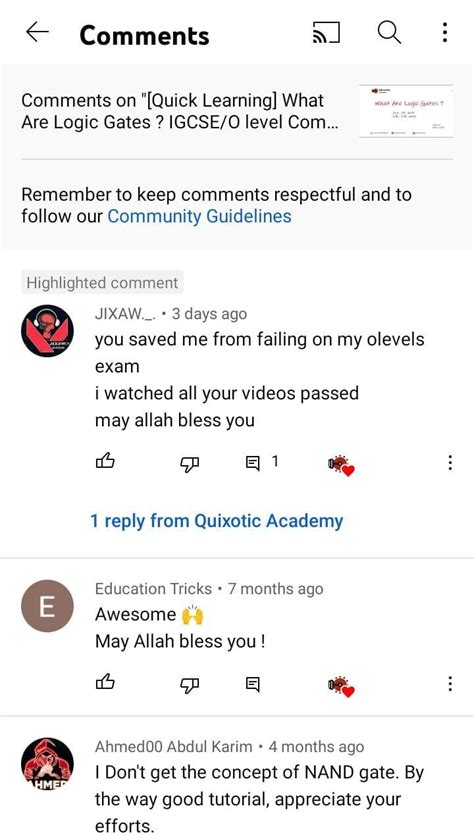Tap the search magnifier icon
The width and height of the screenshot is (474, 835).
389,33
